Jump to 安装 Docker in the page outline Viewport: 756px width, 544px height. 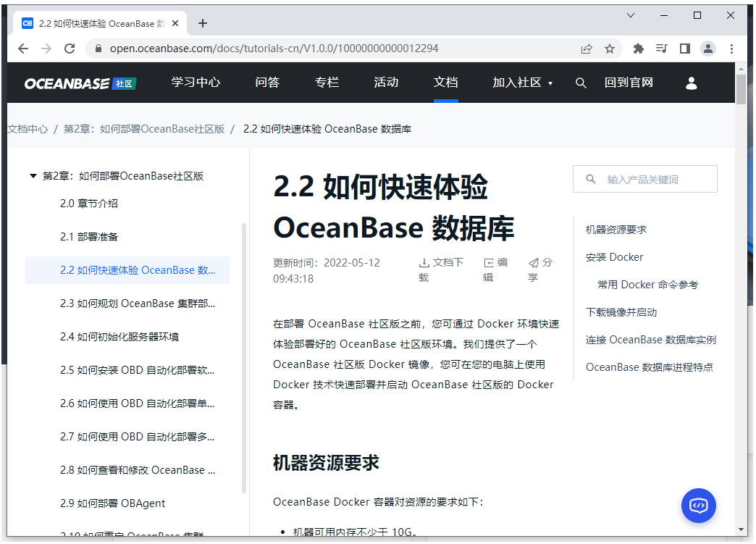coord(614,257)
